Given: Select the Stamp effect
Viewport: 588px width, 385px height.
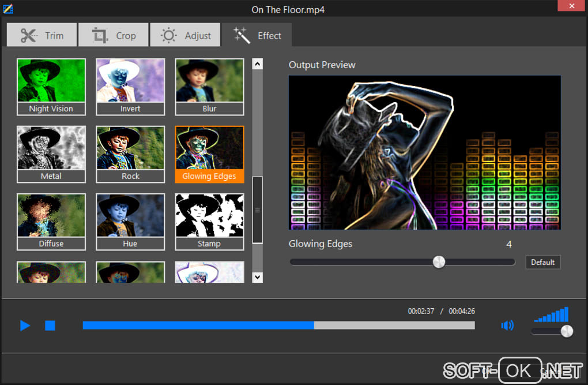Looking at the screenshot, I should [x=209, y=222].
